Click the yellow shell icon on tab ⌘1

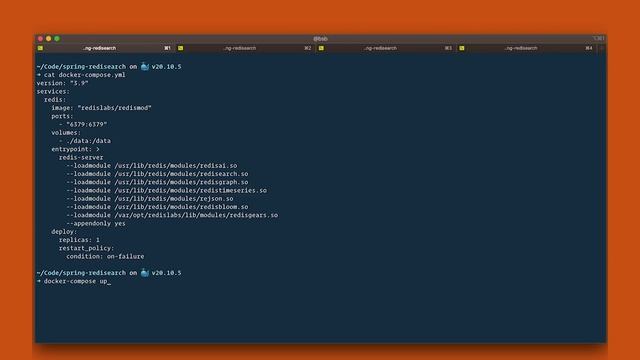coord(40,48)
